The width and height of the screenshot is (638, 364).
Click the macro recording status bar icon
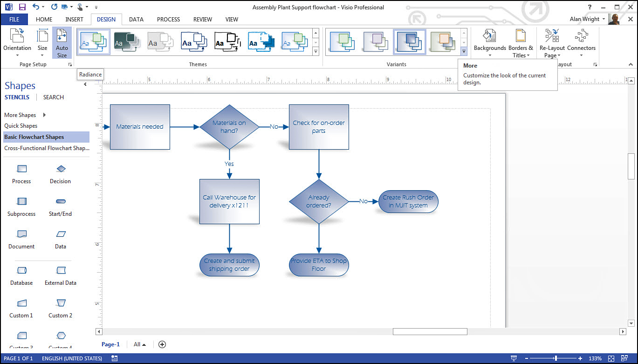click(115, 358)
